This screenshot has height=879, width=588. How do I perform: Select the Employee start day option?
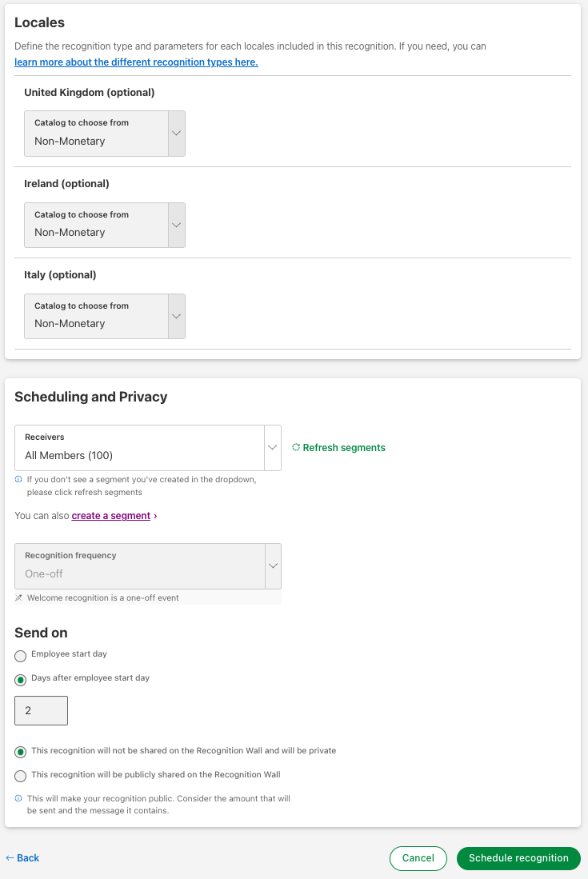pos(21,656)
